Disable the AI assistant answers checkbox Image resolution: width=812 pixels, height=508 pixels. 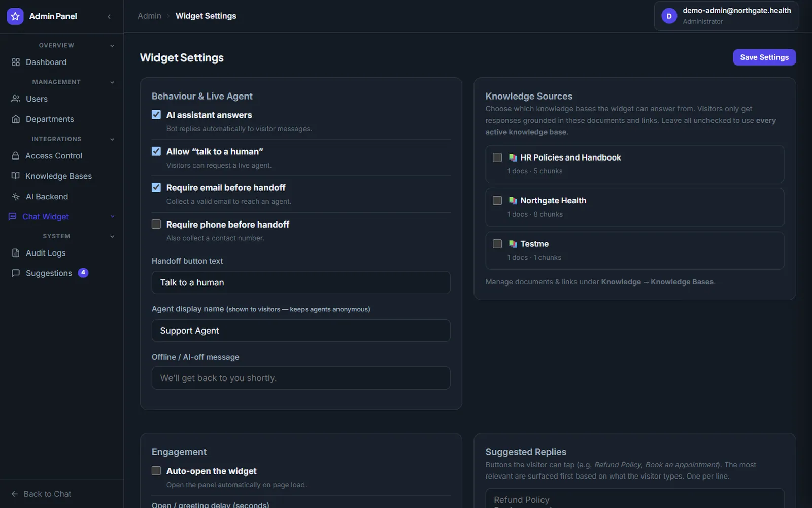pyautogui.click(x=156, y=115)
